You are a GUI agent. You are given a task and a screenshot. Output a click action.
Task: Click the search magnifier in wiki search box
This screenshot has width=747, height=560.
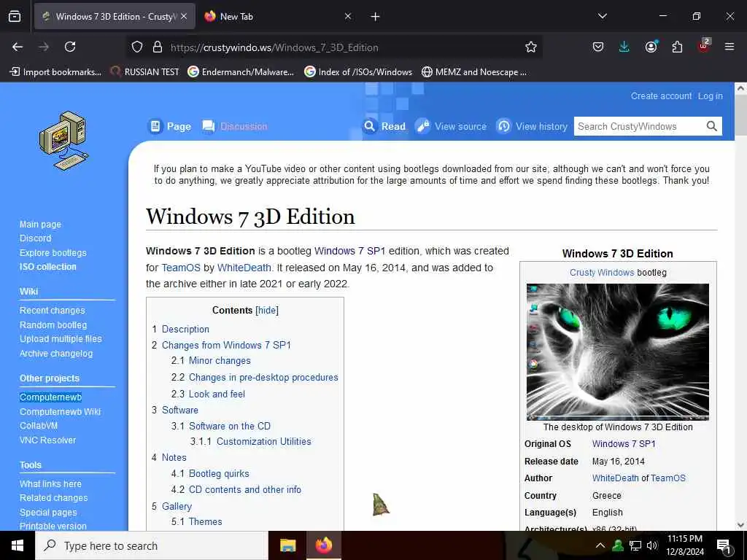coord(712,126)
